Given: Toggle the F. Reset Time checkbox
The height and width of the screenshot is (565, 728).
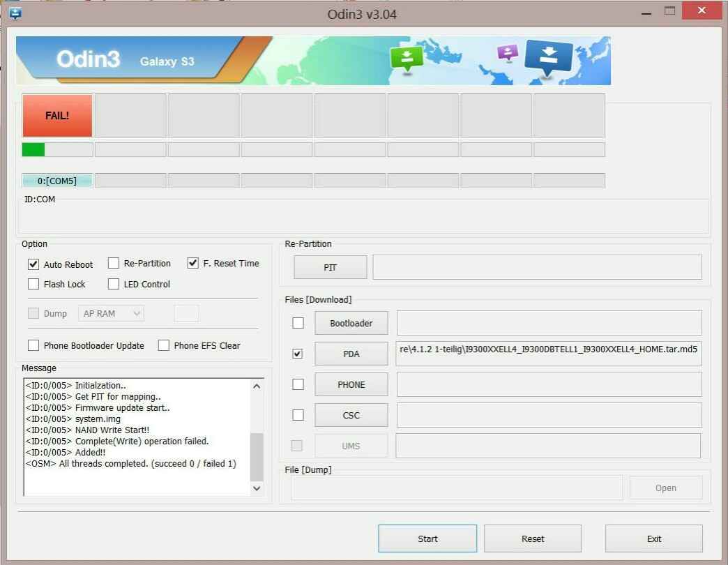Looking at the screenshot, I should click(x=193, y=264).
